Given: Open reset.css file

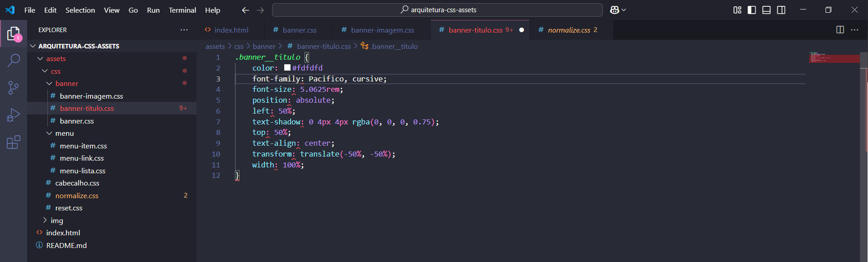Looking at the screenshot, I should click(112, 208).
